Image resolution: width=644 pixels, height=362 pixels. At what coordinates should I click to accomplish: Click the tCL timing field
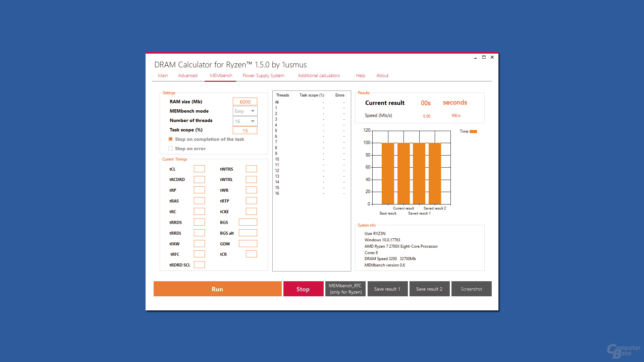[199, 169]
